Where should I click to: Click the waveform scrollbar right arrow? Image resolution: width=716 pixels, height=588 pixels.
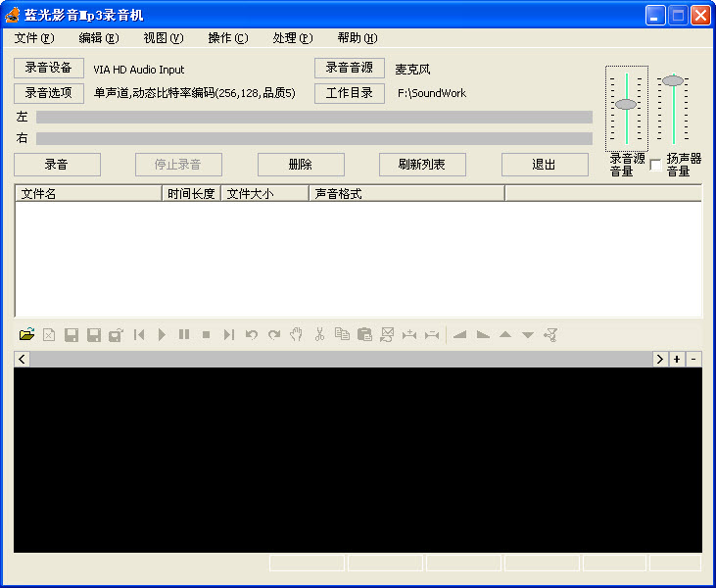660,359
